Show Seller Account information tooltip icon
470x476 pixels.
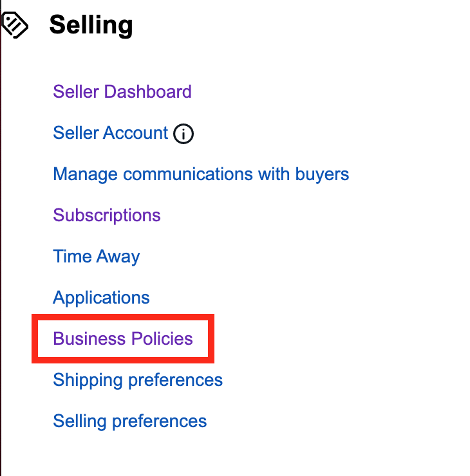pos(183,134)
